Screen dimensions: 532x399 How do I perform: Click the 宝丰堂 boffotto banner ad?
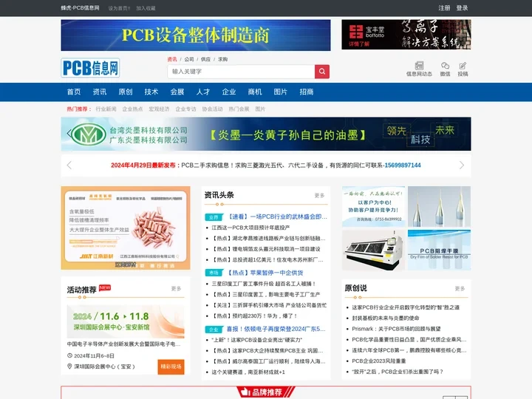pyautogui.click(x=406, y=35)
